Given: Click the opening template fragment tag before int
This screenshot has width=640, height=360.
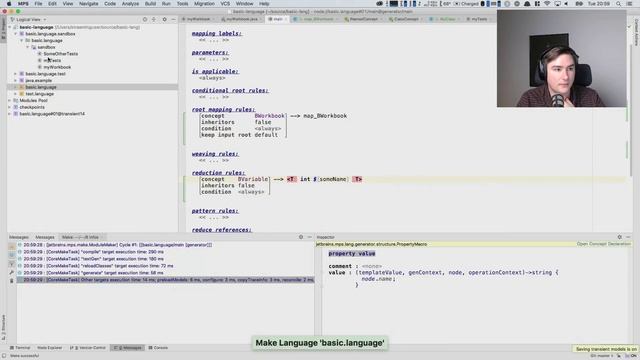Looking at the screenshot, I should click(291, 179).
